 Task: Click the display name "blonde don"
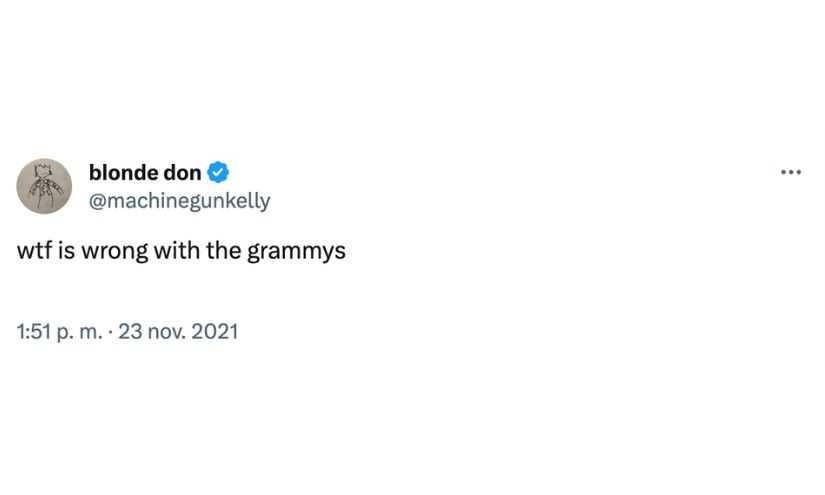(145, 172)
